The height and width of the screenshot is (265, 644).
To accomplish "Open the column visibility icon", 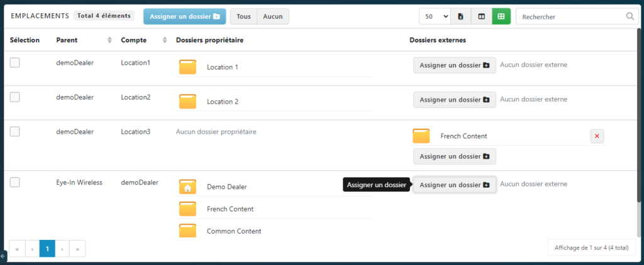I will (x=481, y=16).
